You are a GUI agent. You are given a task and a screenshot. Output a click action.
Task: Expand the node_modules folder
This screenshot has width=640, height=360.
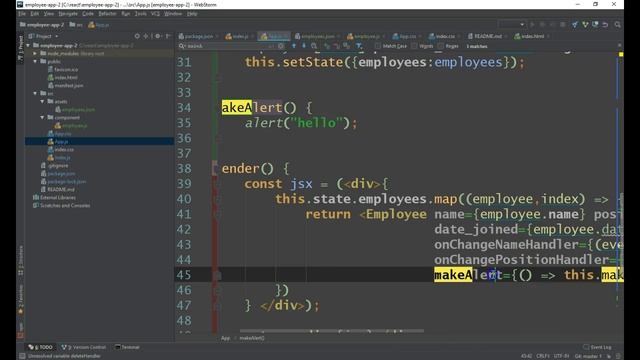point(35,53)
